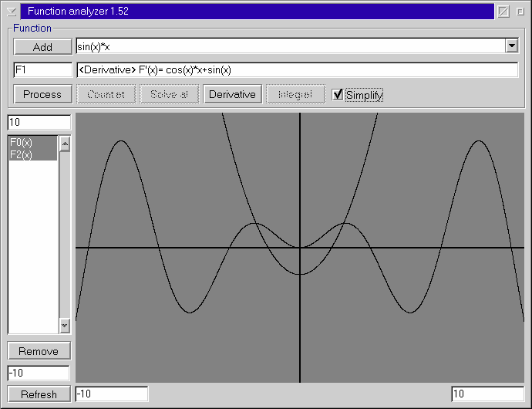The height and width of the screenshot is (409, 532).
Task: Click the F1 name field
Action: click(42, 70)
